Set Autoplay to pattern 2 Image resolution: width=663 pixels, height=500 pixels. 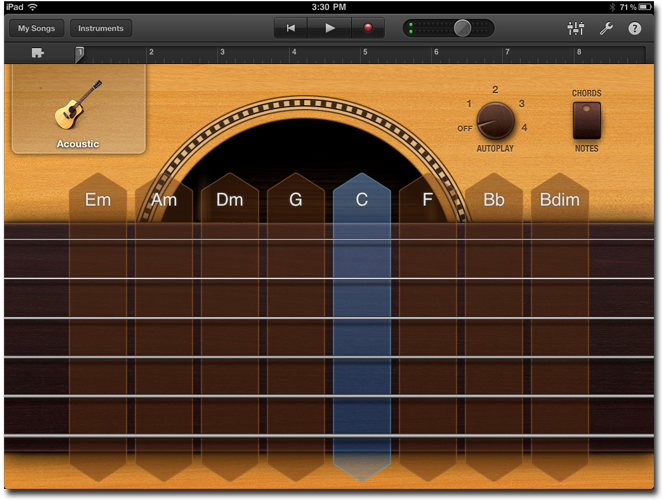tap(495, 90)
